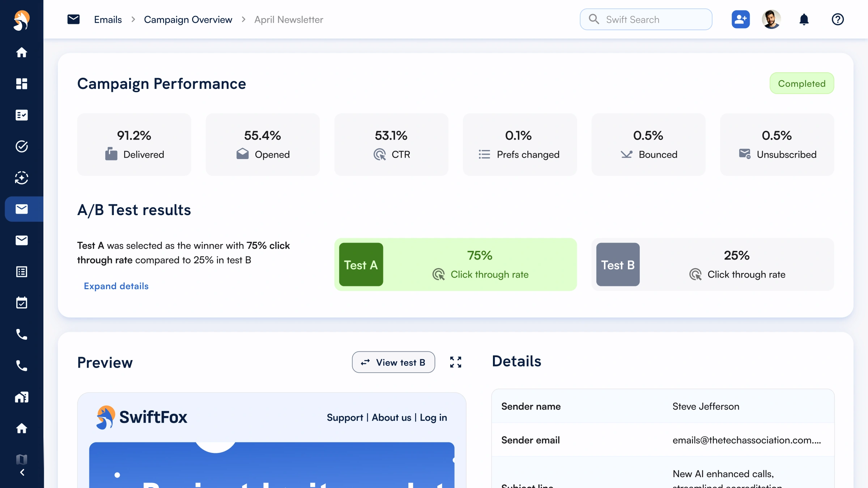The height and width of the screenshot is (488, 868).
Task: Click the Bounced arrow icon
Action: click(626, 154)
